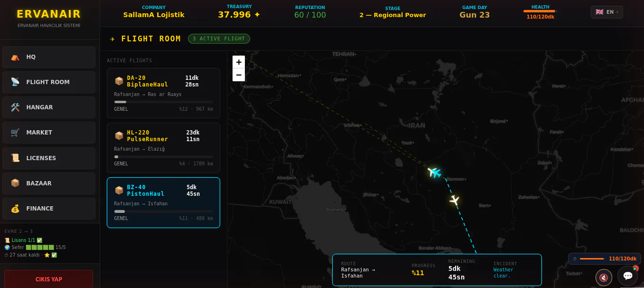Screen dimensions: 644x288
Task: Click the 'Rafsanjan → Ras ar Ruays' route text
Action: [148, 95]
